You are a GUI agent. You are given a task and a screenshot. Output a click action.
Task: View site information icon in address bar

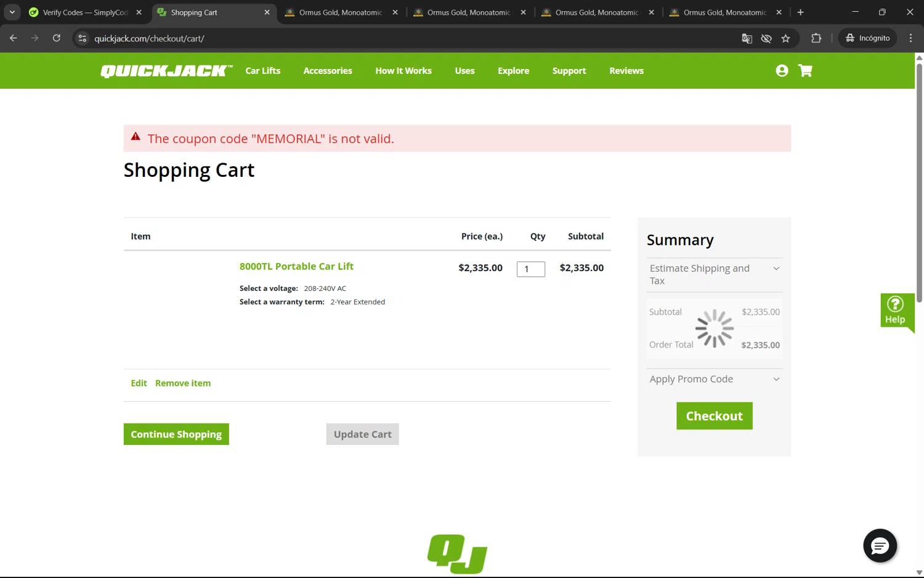(x=83, y=38)
